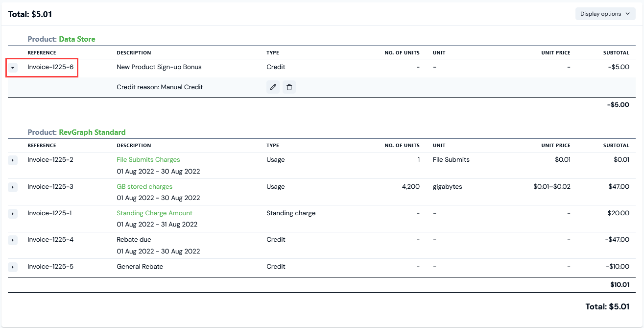Click the New Product Sign-up Bonus description
Viewport: 644px width, 328px height.
(159, 67)
